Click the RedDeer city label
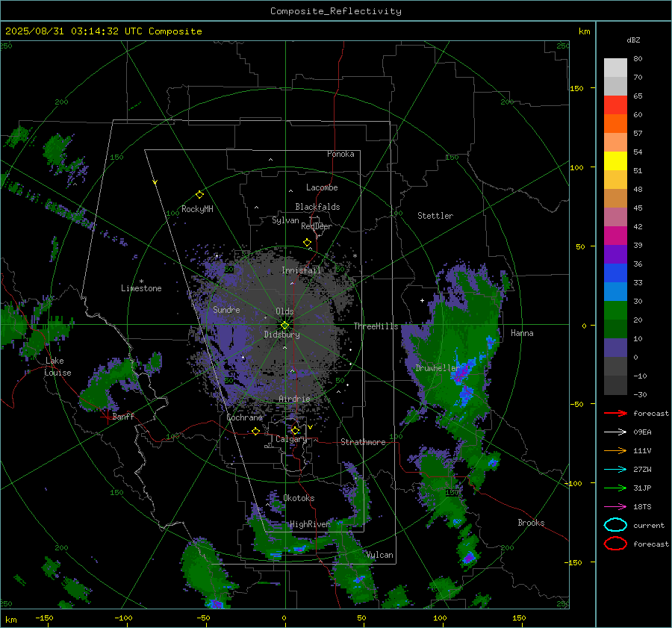Screen dimensions: 672x628 [317, 226]
